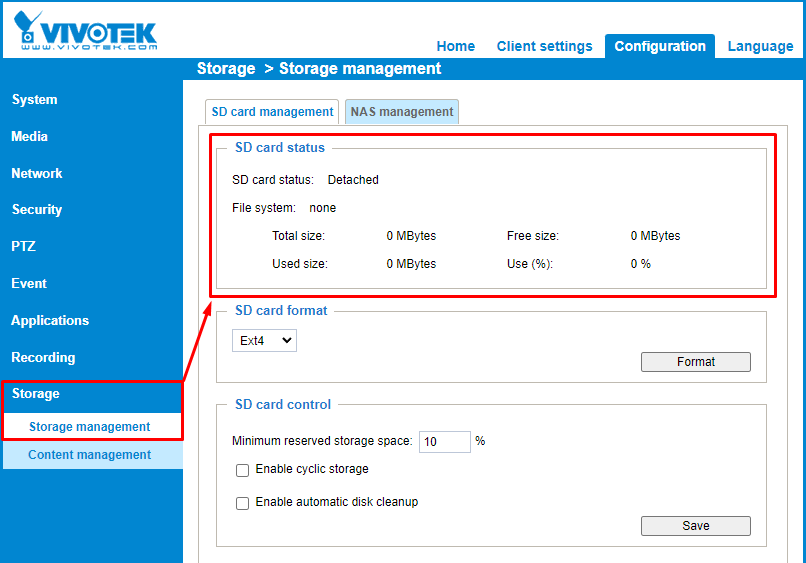This screenshot has width=806, height=563.
Task: Select the Configuration tab
Action: (660, 46)
